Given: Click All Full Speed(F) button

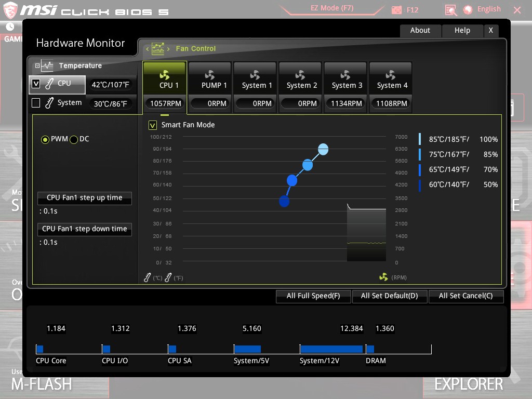Looking at the screenshot, I should click(313, 296).
